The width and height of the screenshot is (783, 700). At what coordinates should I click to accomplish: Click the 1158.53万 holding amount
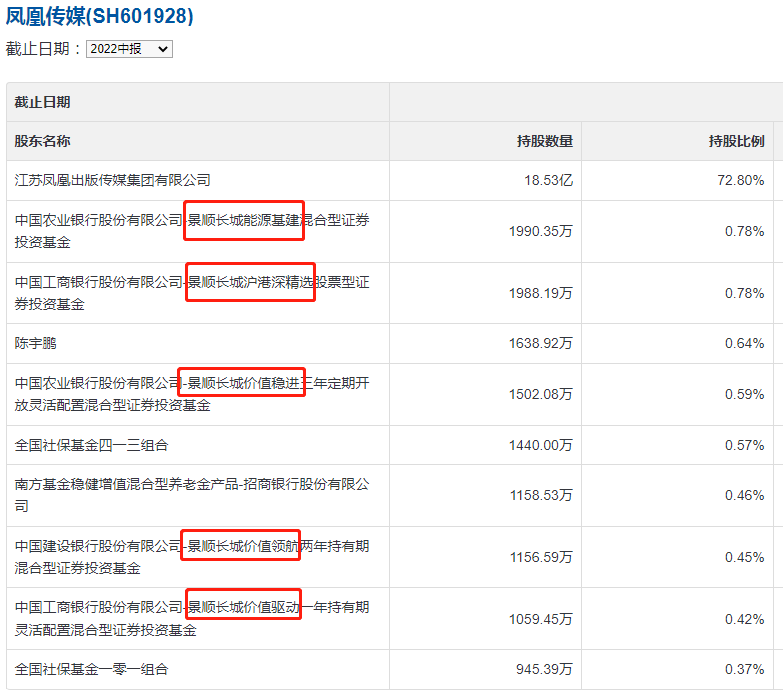(541, 495)
